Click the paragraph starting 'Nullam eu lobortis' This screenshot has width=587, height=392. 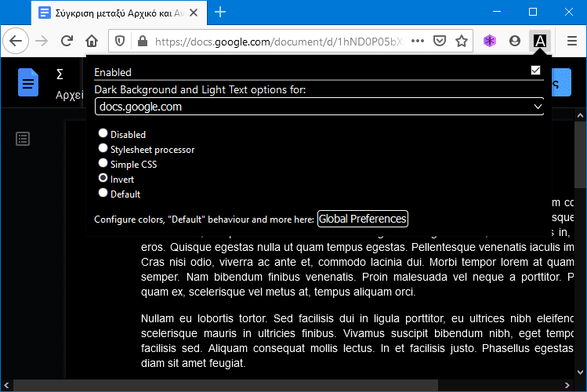(357, 341)
